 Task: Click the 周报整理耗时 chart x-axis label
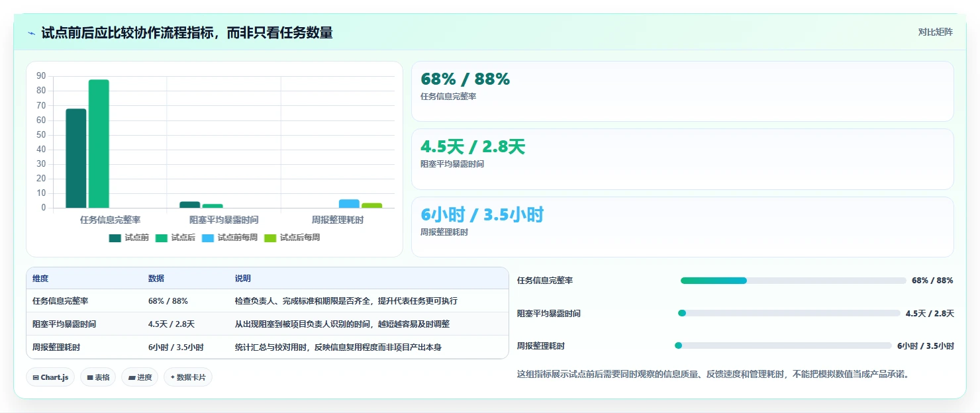[x=338, y=220]
